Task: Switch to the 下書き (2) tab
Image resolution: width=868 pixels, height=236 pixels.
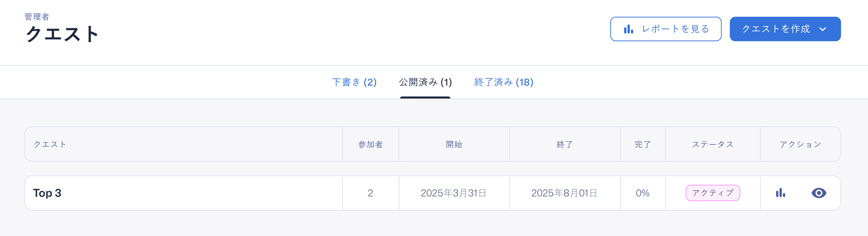Action: click(x=354, y=82)
